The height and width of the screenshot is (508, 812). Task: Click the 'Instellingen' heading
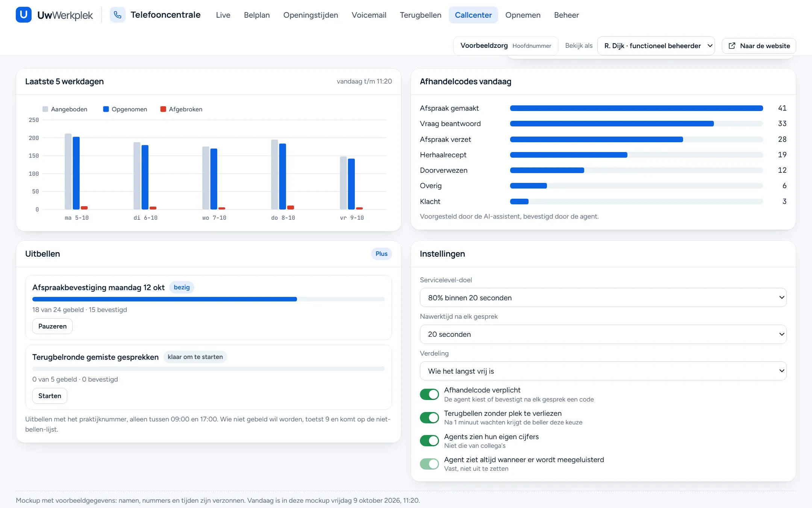coord(442,254)
